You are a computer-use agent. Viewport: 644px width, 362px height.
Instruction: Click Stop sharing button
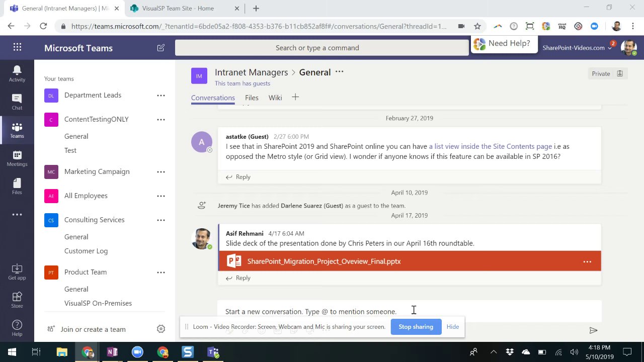click(416, 327)
